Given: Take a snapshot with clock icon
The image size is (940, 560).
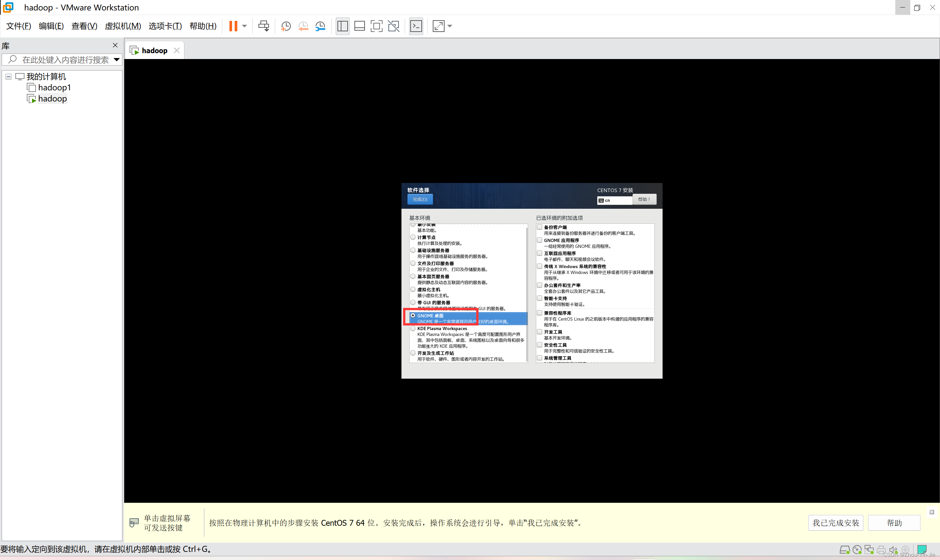Looking at the screenshot, I should tap(286, 26).
